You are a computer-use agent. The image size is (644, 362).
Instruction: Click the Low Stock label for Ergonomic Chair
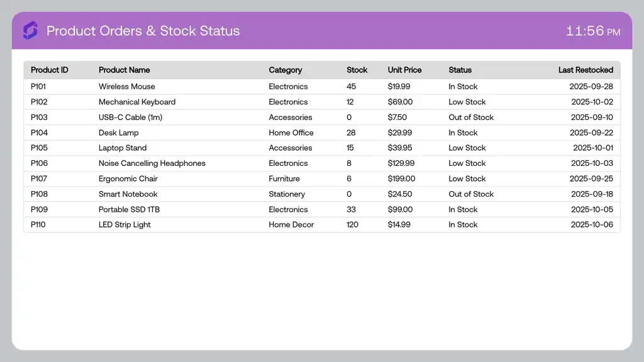465,178
